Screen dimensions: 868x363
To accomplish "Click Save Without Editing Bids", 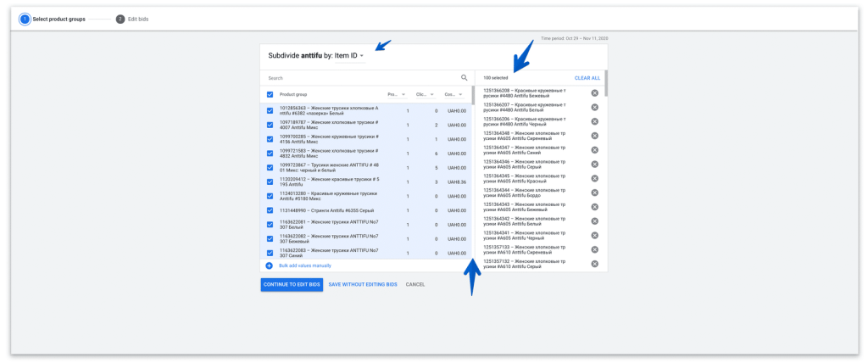I will [363, 284].
